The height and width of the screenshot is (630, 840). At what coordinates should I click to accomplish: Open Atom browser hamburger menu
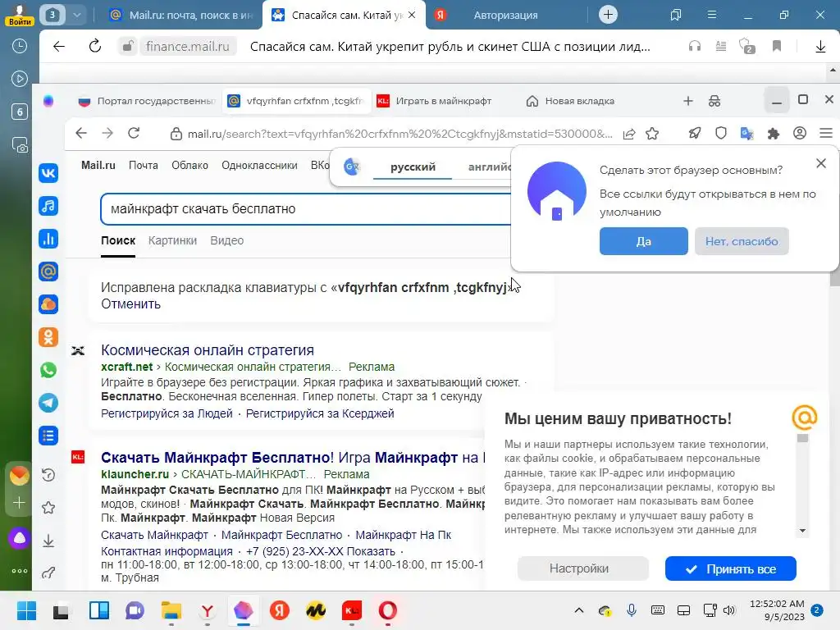click(x=825, y=134)
